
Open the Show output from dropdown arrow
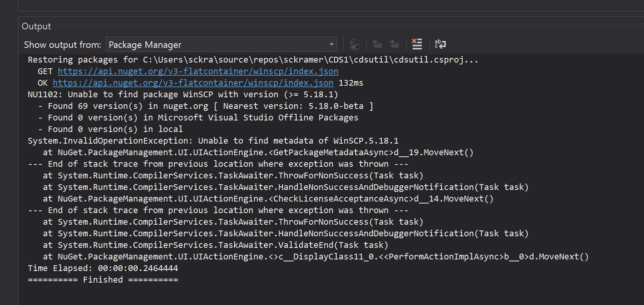[331, 45]
